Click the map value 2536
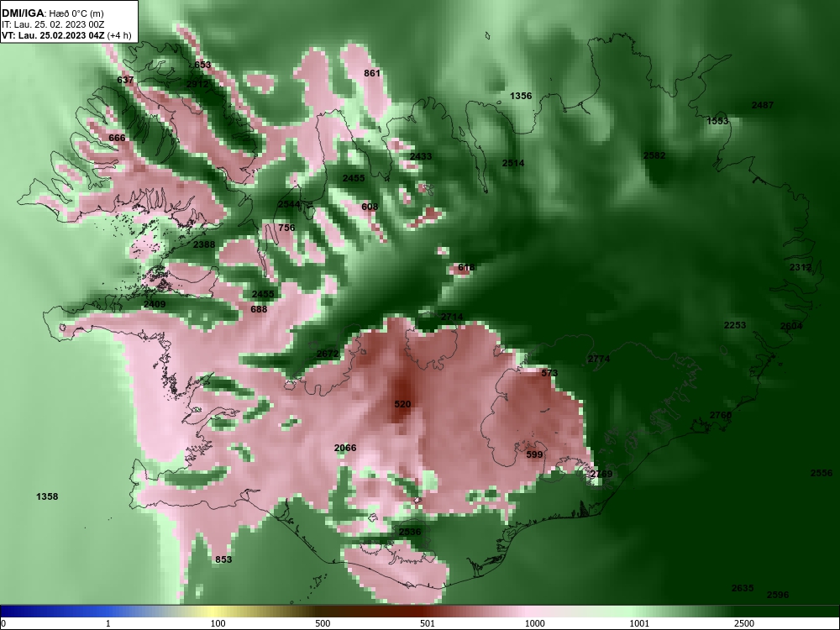This screenshot has width=840, height=630. pos(410,532)
